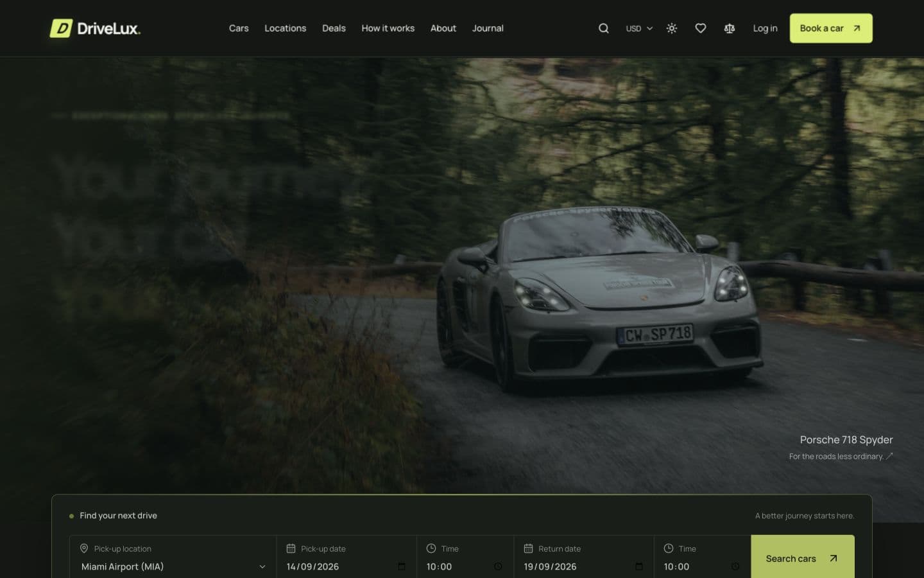This screenshot has width=924, height=578.
Task: Open the Deals page
Action: (x=334, y=28)
